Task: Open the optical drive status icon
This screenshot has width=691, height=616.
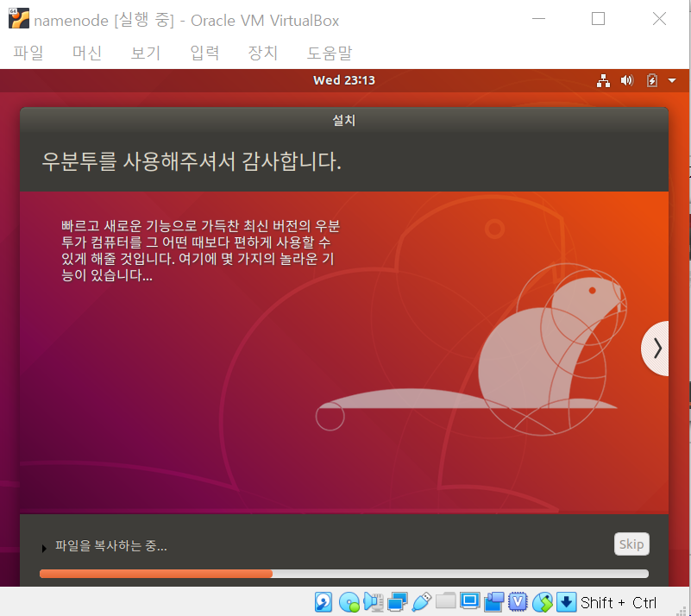Action: [x=349, y=602]
